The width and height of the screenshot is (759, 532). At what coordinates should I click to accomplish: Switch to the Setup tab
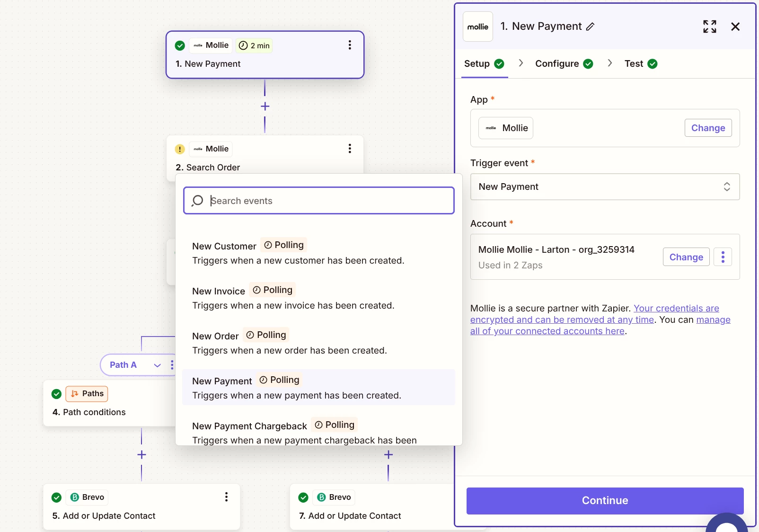pyautogui.click(x=484, y=64)
